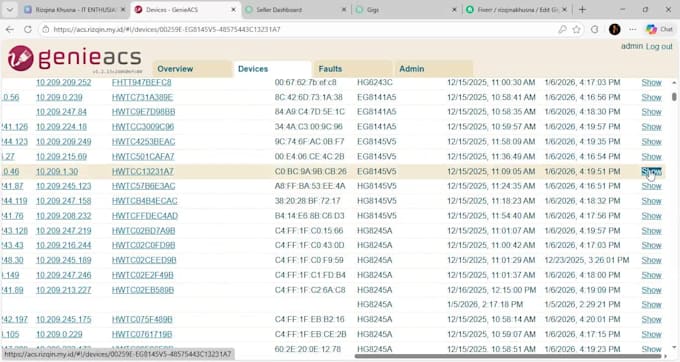This screenshot has width=680, height=362.
Task: Open device link HWTC57B6E3AC
Action: 144,186
